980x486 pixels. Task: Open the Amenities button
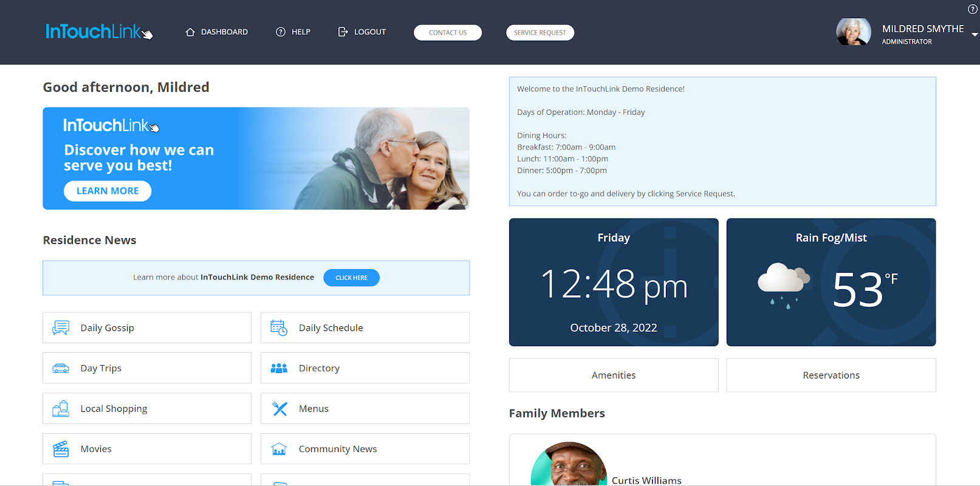pyautogui.click(x=614, y=375)
